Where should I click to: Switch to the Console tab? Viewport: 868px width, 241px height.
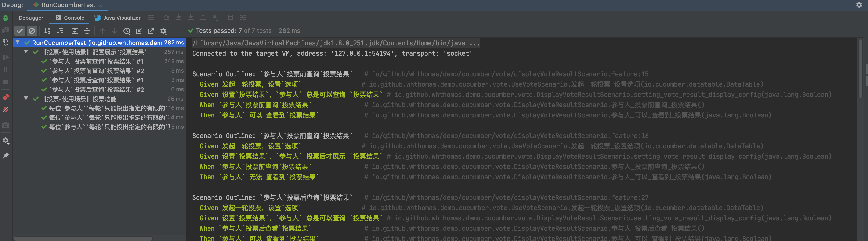coord(70,18)
